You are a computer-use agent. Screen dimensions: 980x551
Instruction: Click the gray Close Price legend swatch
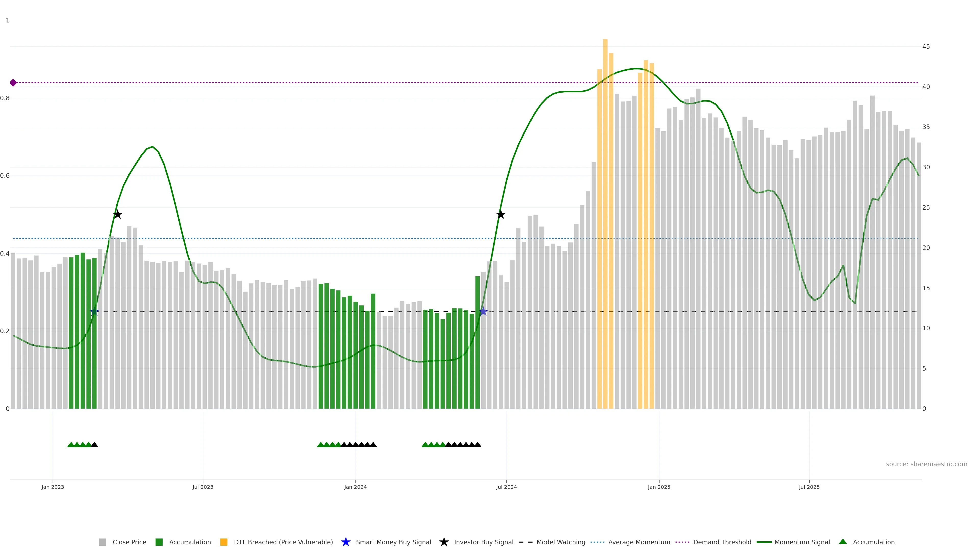pyautogui.click(x=102, y=542)
